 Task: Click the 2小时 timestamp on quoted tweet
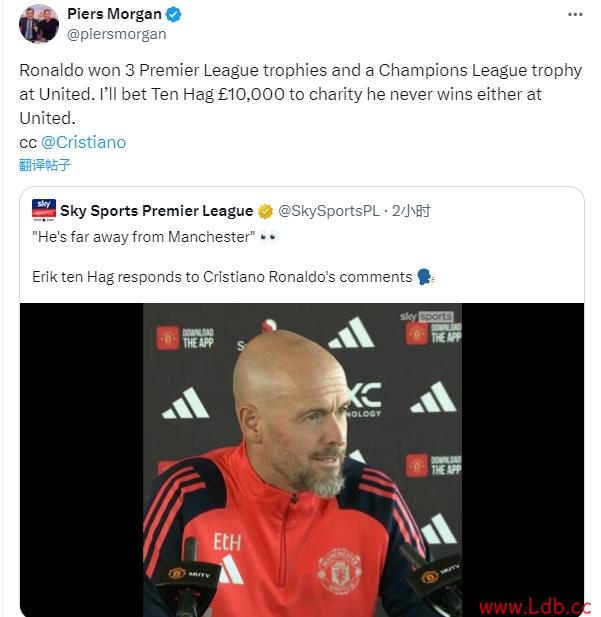411,211
